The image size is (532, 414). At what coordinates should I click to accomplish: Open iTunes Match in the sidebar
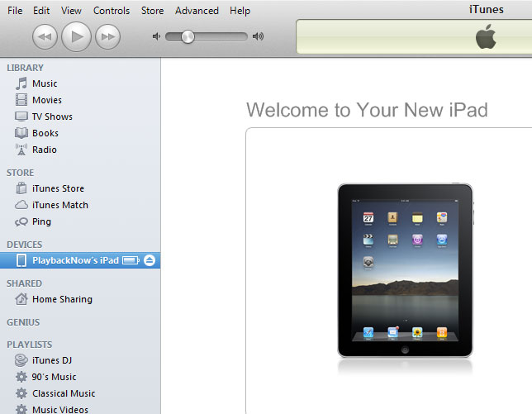coord(60,205)
